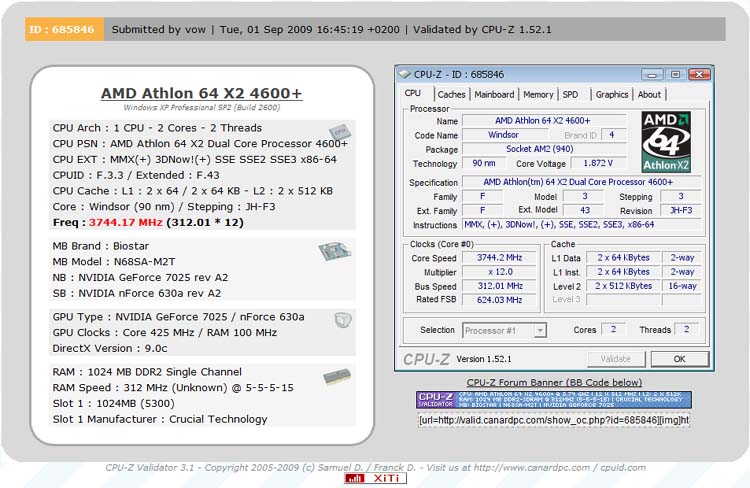
Task: Click the BB code URL text field
Action: click(554, 420)
